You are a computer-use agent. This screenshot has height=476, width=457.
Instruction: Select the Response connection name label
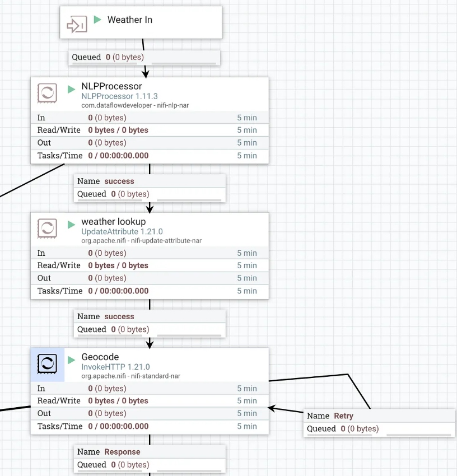122,452
